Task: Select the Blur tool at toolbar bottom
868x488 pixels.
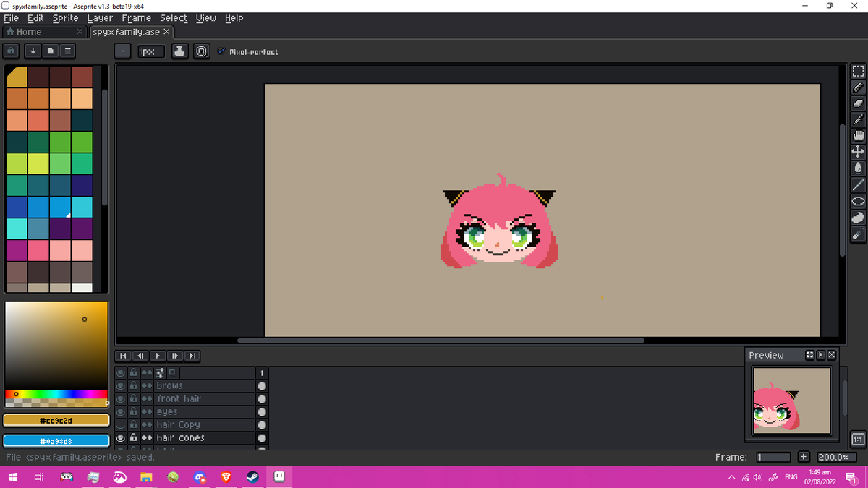Action: [858, 234]
